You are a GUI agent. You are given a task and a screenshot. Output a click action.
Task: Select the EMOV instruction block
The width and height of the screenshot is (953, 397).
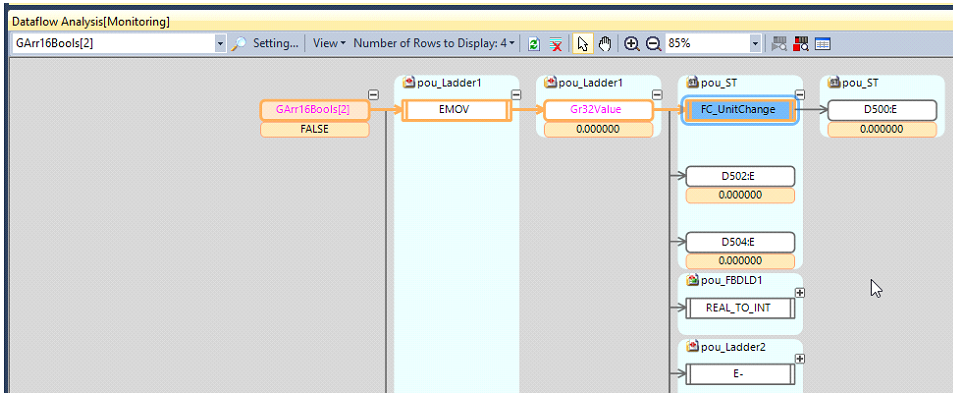coord(456,110)
